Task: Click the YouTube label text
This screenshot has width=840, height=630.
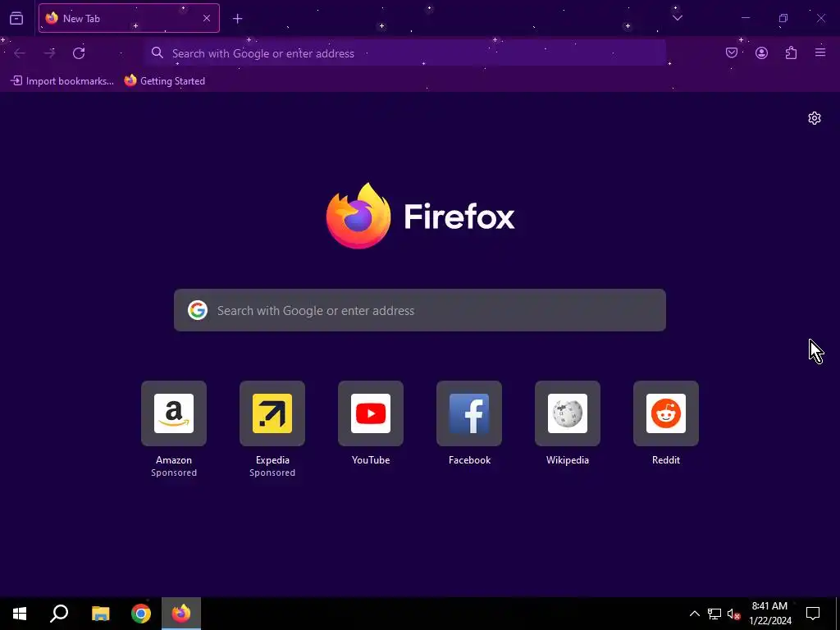Action: pos(371,460)
